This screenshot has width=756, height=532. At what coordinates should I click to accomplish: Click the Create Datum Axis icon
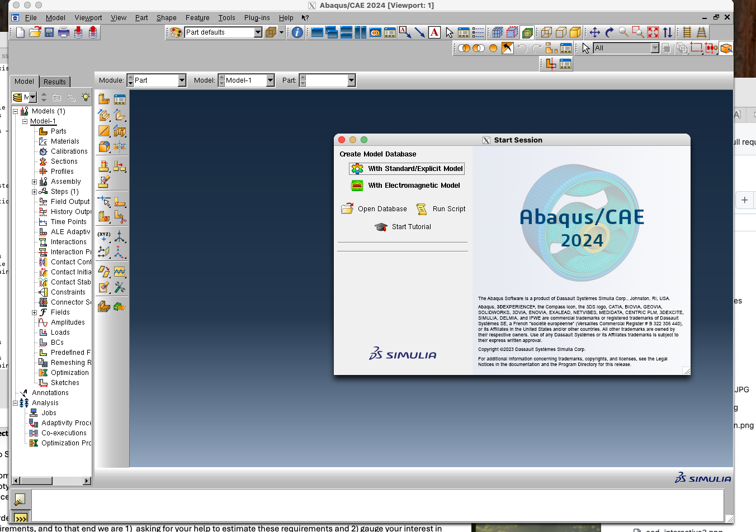120,236
